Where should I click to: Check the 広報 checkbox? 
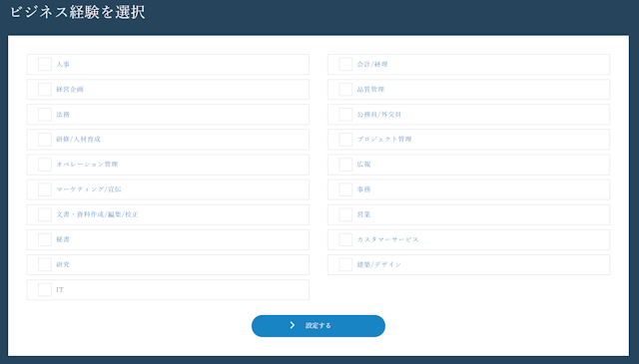pyautogui.click(x=345, y=165)
